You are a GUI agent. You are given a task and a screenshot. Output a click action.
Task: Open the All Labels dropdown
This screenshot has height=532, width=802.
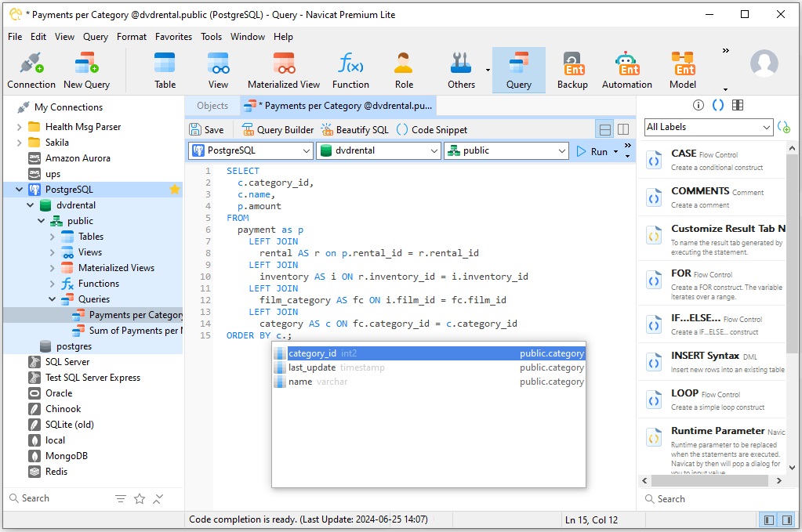coord(709,127)
